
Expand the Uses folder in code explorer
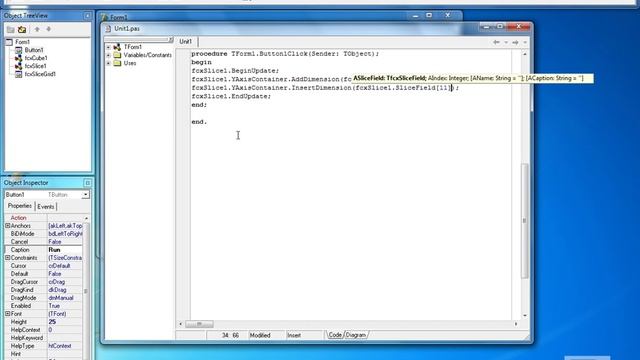point(109,63)
